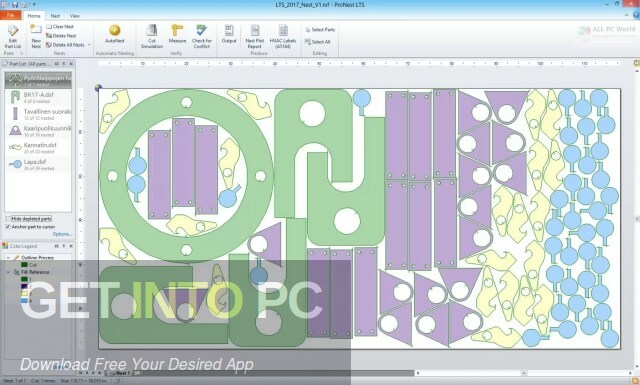Click fill reference 1 green swatch

(x=24, y=279)
